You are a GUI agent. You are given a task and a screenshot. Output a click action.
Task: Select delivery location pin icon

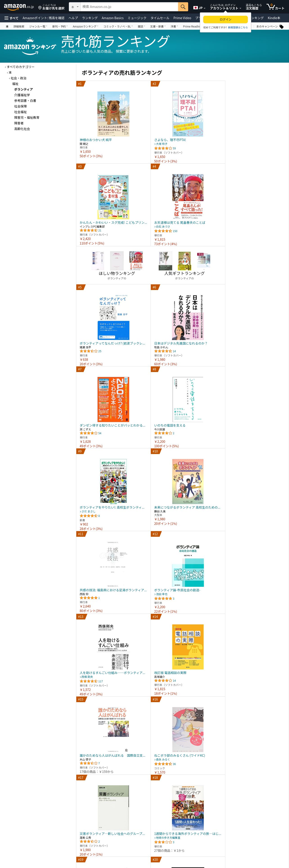(x=40, y=7)
